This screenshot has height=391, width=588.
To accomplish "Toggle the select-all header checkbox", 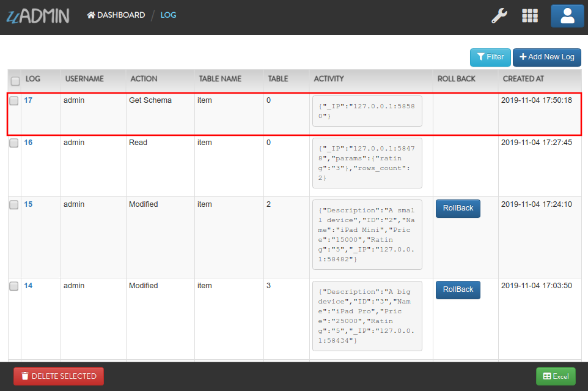I will click(x=15, y=81).
